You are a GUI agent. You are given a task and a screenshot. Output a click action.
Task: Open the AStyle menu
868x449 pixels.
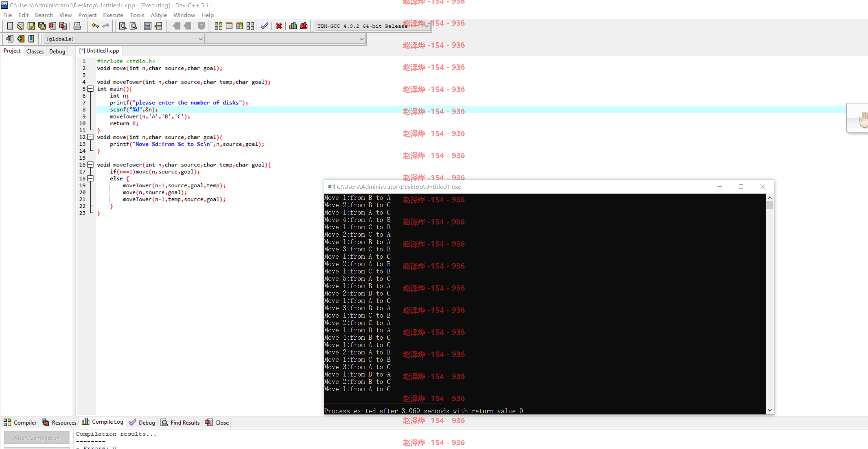click(x=159, y=15)
